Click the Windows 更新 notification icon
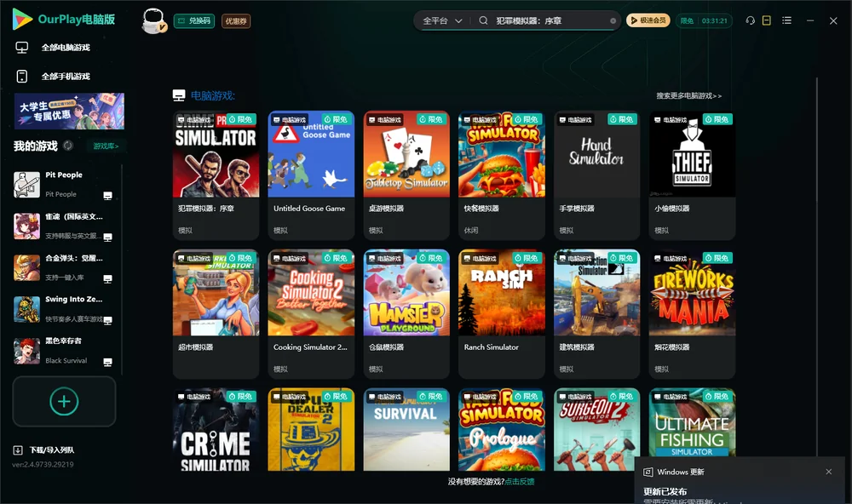This screenshot has width=852, height=504. click(x=648, y=472)
